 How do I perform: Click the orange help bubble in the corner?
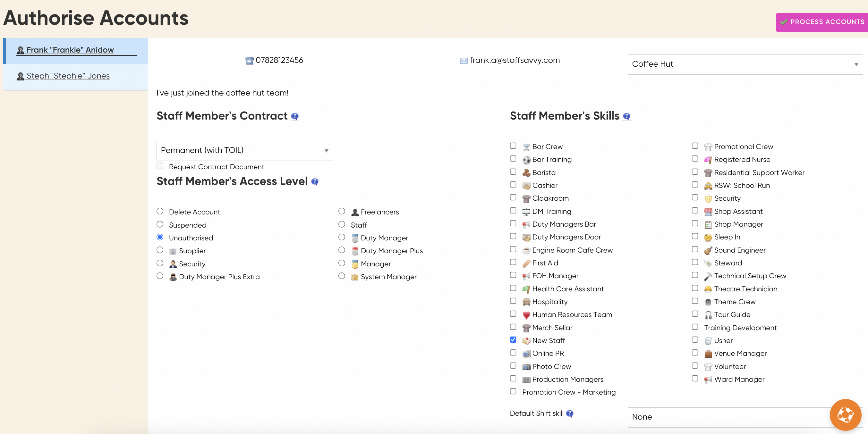point(846,415)
